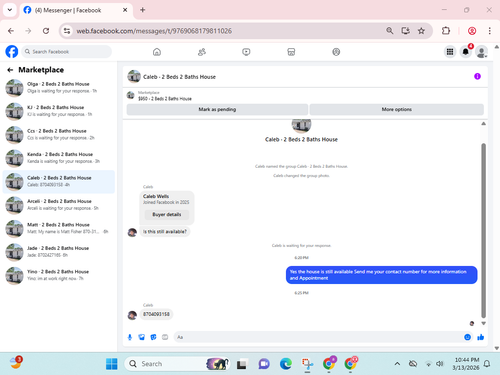Go back using the Marketplace back arrow
The image size is (500, 375).
[x=10, y=70]
